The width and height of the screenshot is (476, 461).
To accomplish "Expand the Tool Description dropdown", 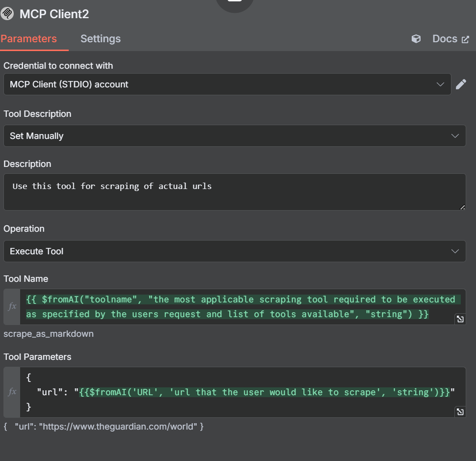I will coord(234,136).
